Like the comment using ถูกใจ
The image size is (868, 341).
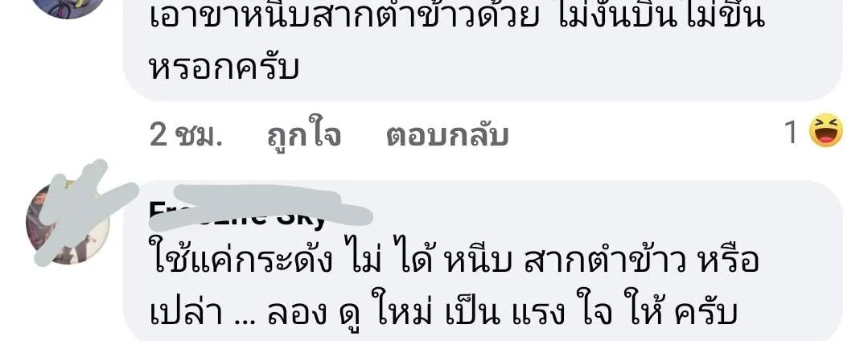tap(304, 134)
